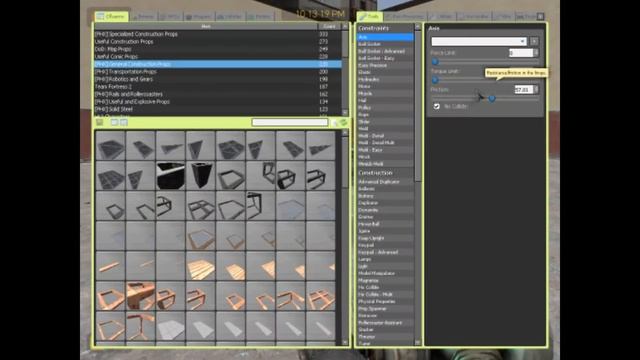Select the Elastic constraint tool
The image size is (640, 360).
385,72
